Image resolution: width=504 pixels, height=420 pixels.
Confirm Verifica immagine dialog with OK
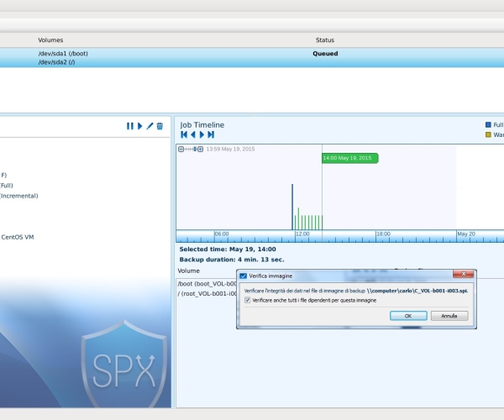pyautogui.click(x=408, y=316)
